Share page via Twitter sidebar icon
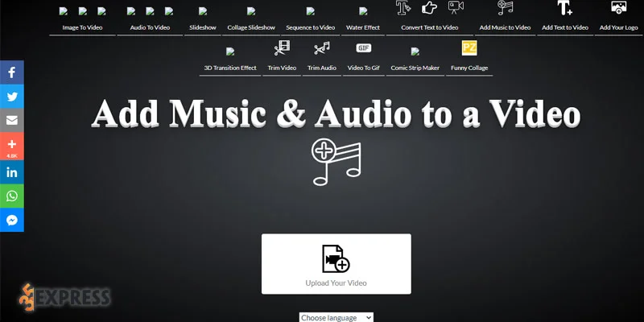The image size is (644, 322). tap(12, 97)
